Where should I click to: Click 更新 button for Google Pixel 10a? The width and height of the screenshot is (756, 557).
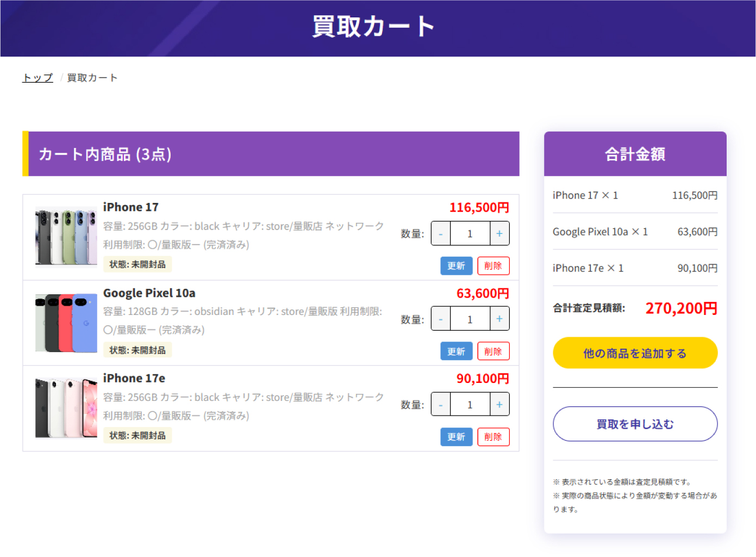click(457, 351)
